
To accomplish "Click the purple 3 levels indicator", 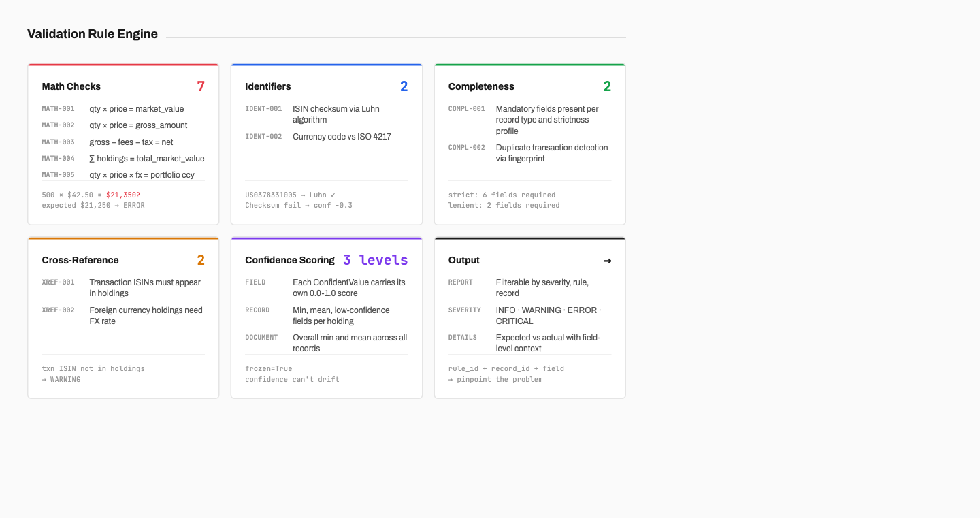I will pos(373,260).
